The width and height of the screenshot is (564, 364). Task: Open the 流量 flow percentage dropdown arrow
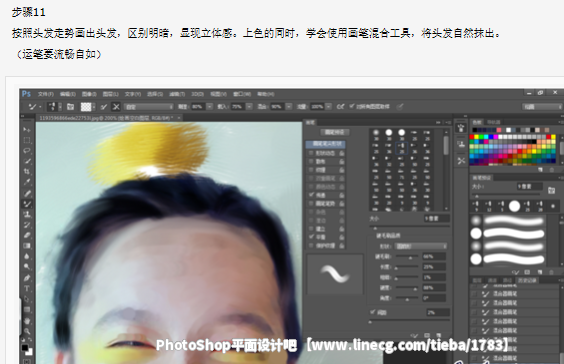(x=328, y=106)
